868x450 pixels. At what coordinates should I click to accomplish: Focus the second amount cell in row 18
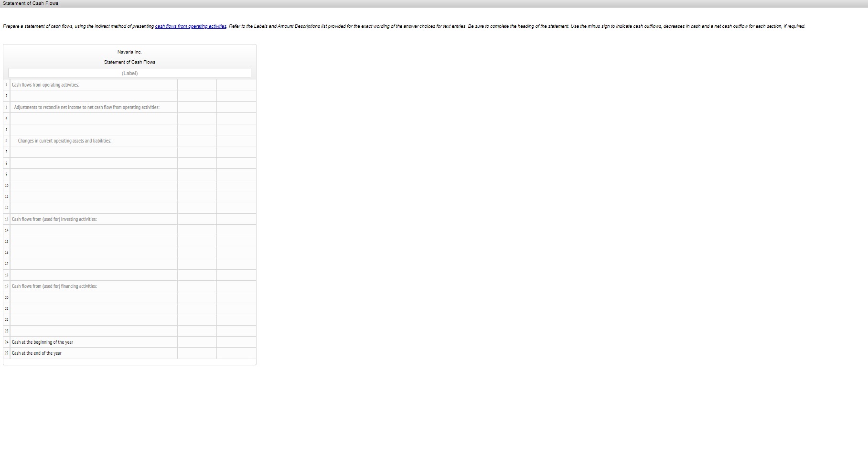[236, 275]
